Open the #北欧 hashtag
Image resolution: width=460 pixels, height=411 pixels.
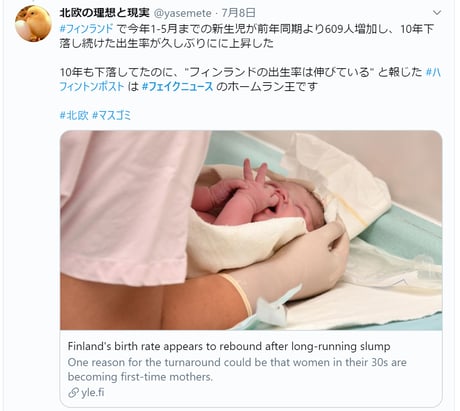point(74,115)
